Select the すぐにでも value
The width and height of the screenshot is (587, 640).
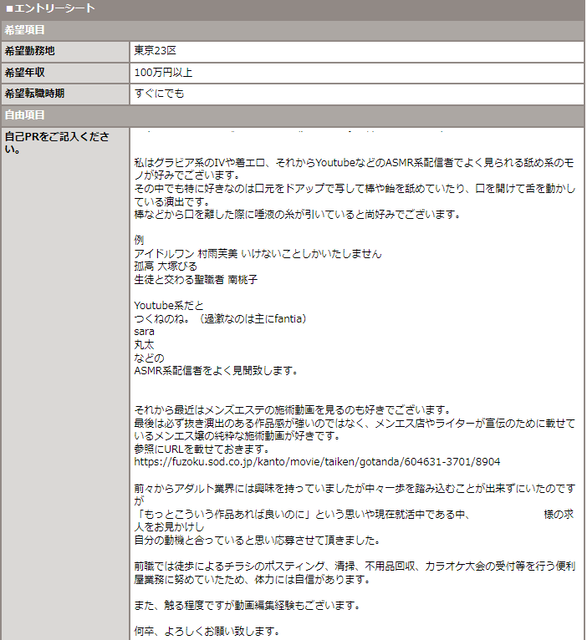point(159,93)
